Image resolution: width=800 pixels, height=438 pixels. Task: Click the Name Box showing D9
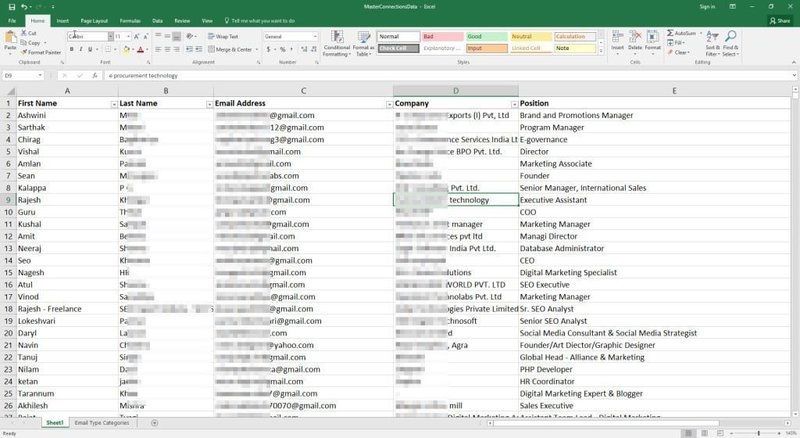click(20, 75)
